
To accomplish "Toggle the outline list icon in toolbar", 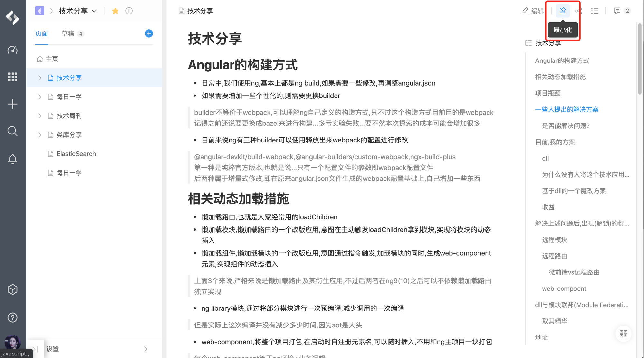I will (594, 11).
